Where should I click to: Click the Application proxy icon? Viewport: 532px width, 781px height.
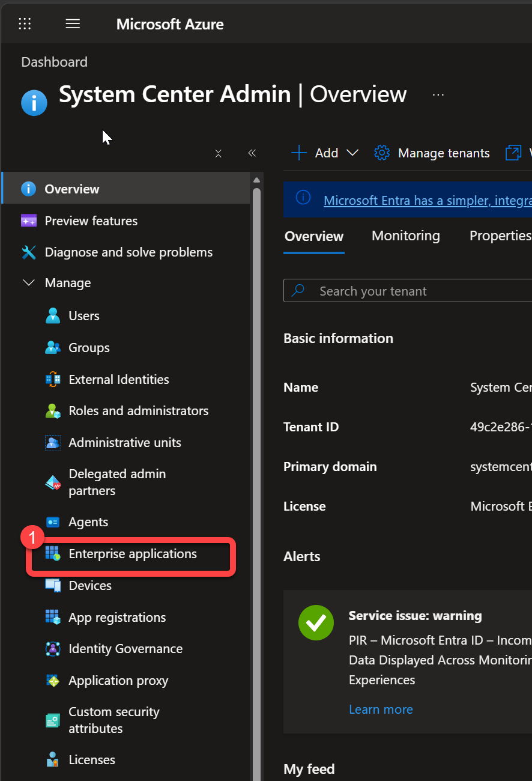point(53,681)
